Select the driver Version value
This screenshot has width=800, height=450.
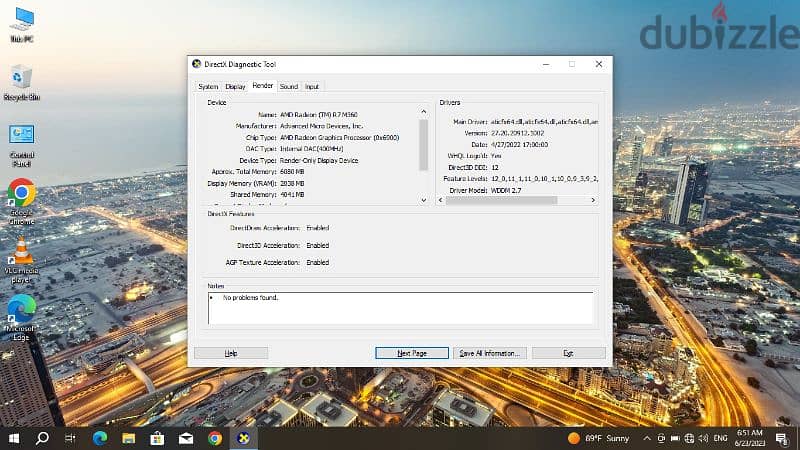[x=517, y=133]
